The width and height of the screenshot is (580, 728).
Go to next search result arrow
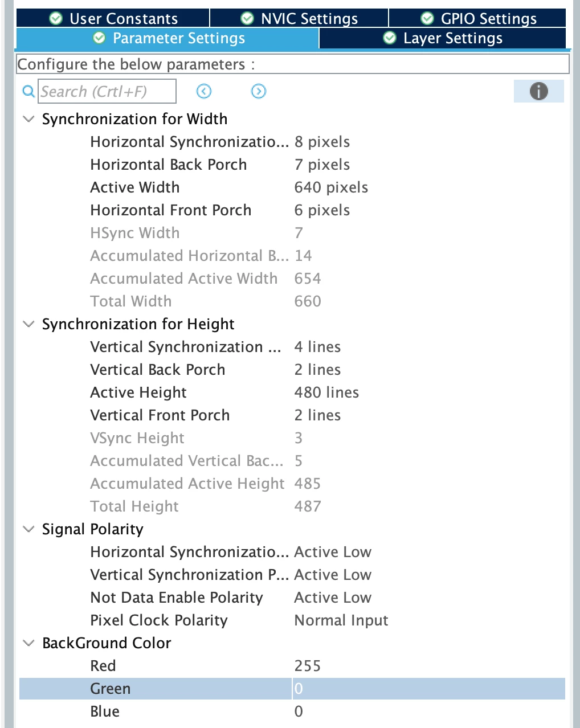[x=259, y=91]
